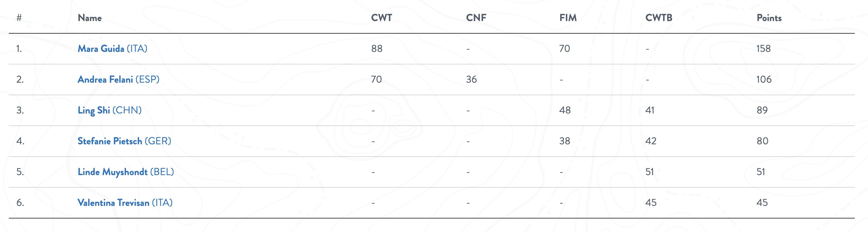
Task: Open Stefanie Pietsch's profile link
Action: tap(110, 141)
